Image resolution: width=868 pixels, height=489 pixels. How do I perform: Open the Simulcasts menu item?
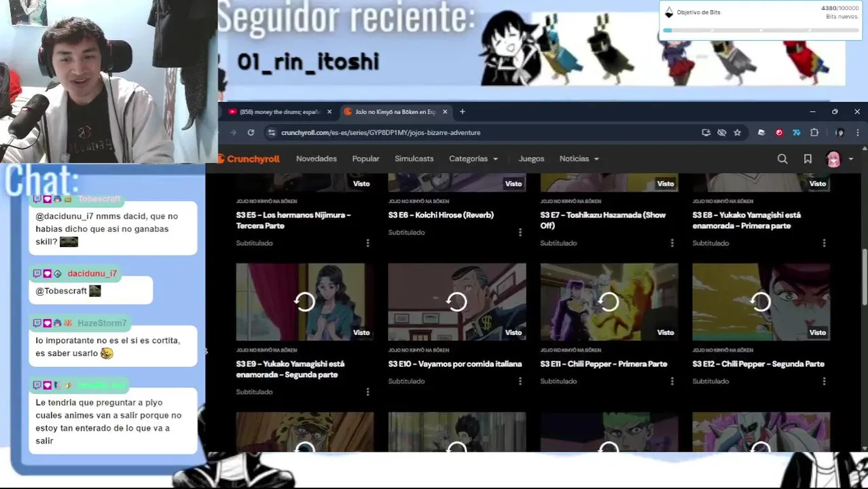click(414, 159)
